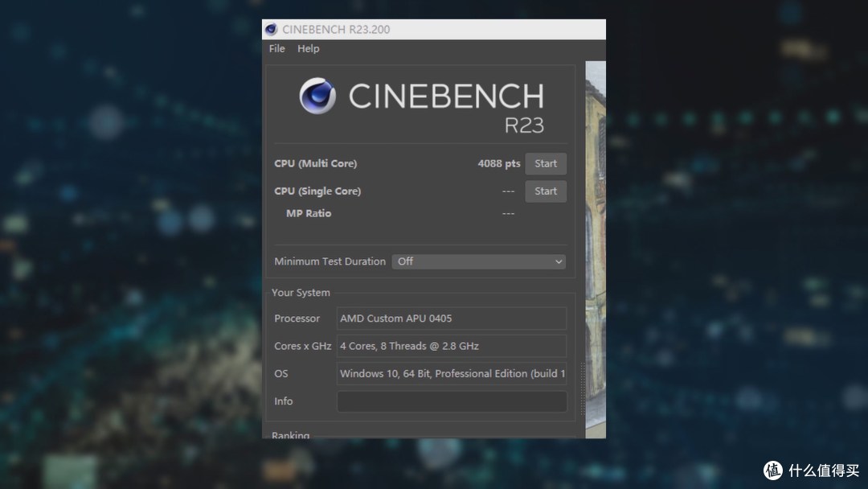
Task: Click the Cinebench R23 logo sphere
Action: pyautogui.click(x=317, y=95)
